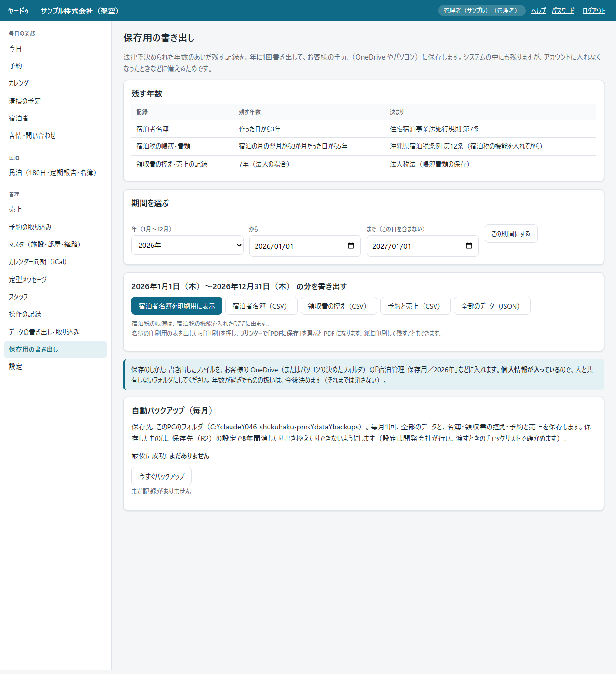616x674 pixels.
Task: Click the この期間にする button
Action: 511,233
